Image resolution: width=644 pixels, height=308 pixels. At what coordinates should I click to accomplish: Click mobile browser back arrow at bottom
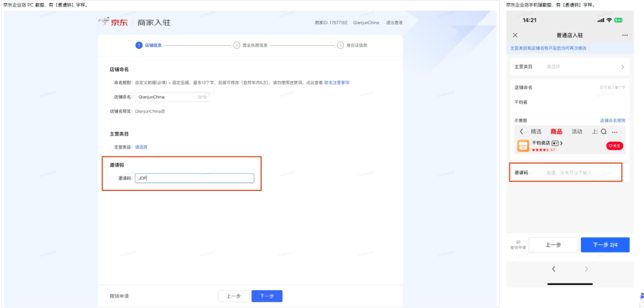coord(553,269)
